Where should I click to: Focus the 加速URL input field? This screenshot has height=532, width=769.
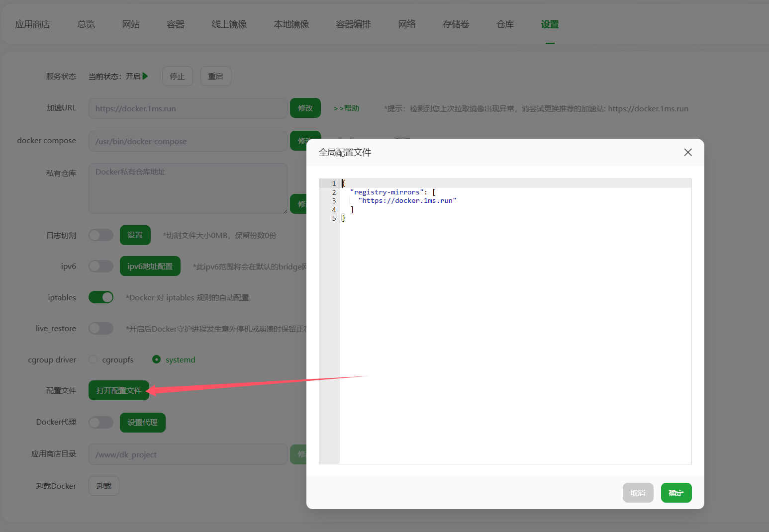pos(188,108)
